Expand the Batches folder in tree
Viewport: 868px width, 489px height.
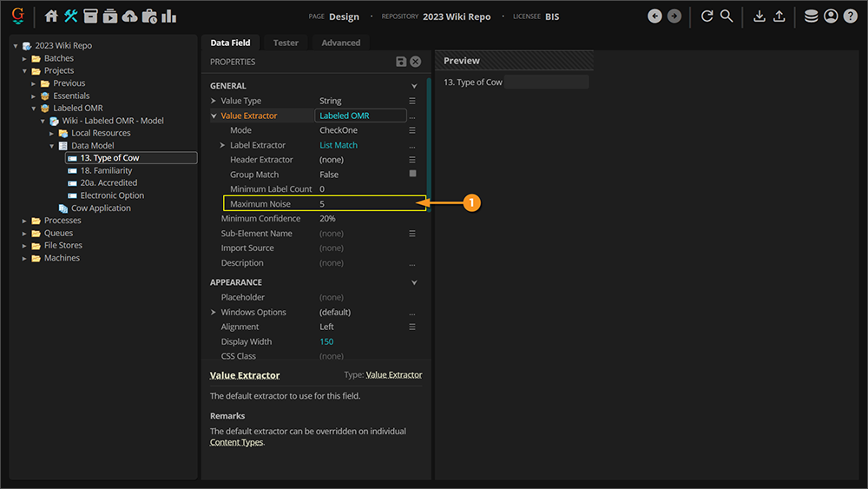pyautogui.click(x=25, y=58)
